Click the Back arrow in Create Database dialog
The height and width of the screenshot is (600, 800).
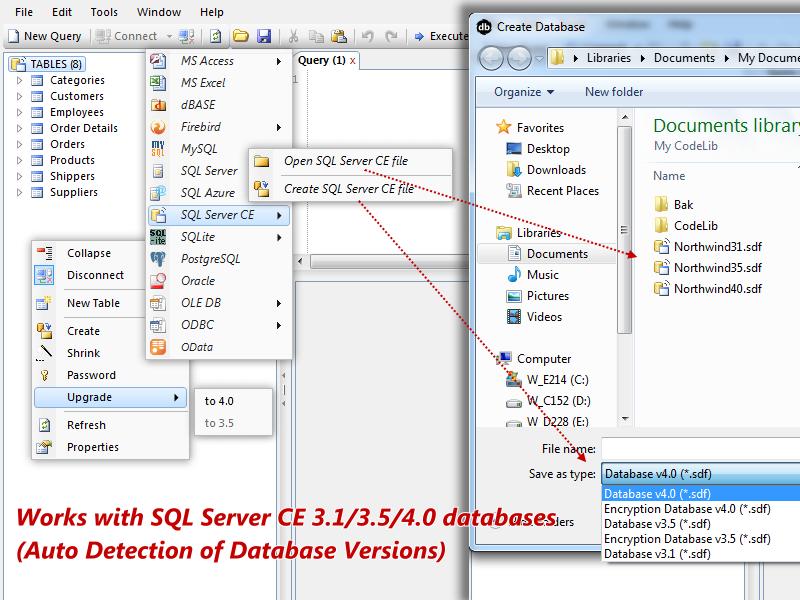click(x=491, y=58)
